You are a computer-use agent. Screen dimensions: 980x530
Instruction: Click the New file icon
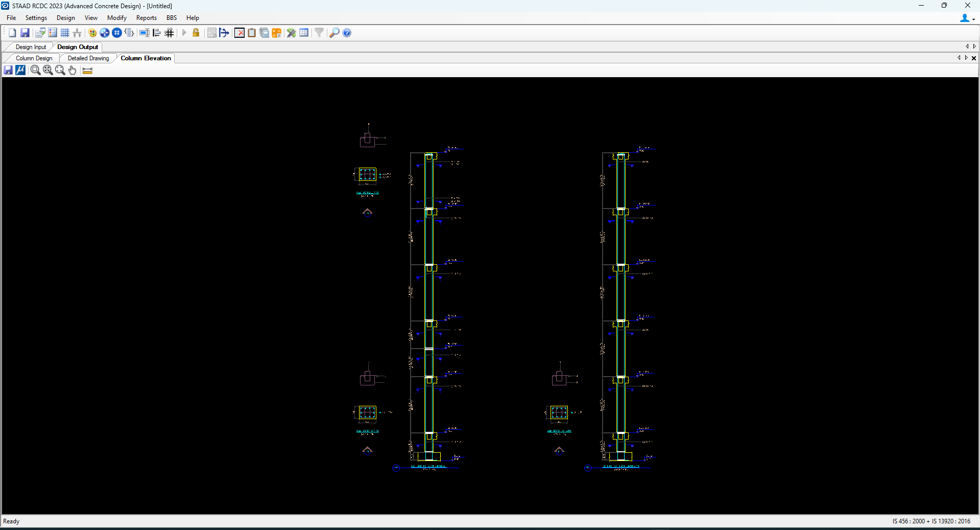pyautogui.click(x=12, y=33)
